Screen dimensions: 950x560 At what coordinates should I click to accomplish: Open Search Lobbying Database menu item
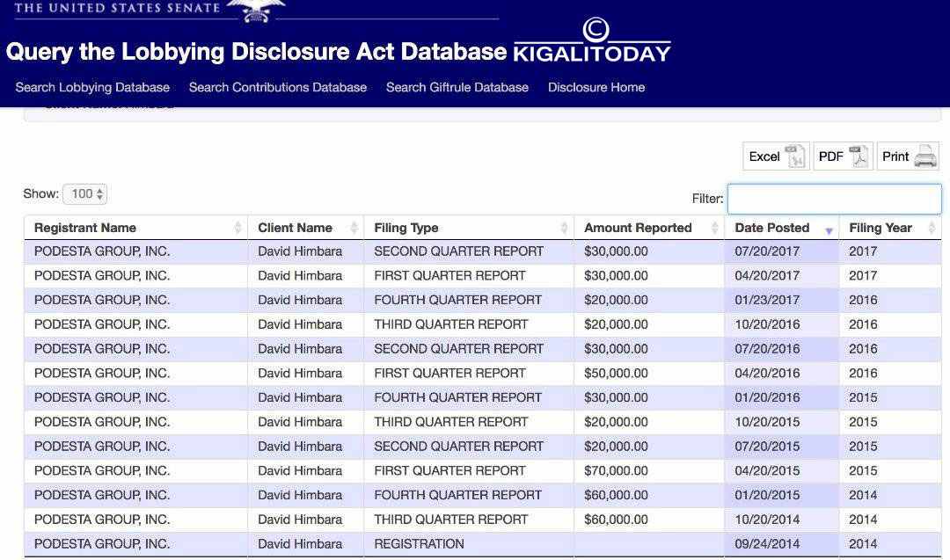tap(92, 87)
